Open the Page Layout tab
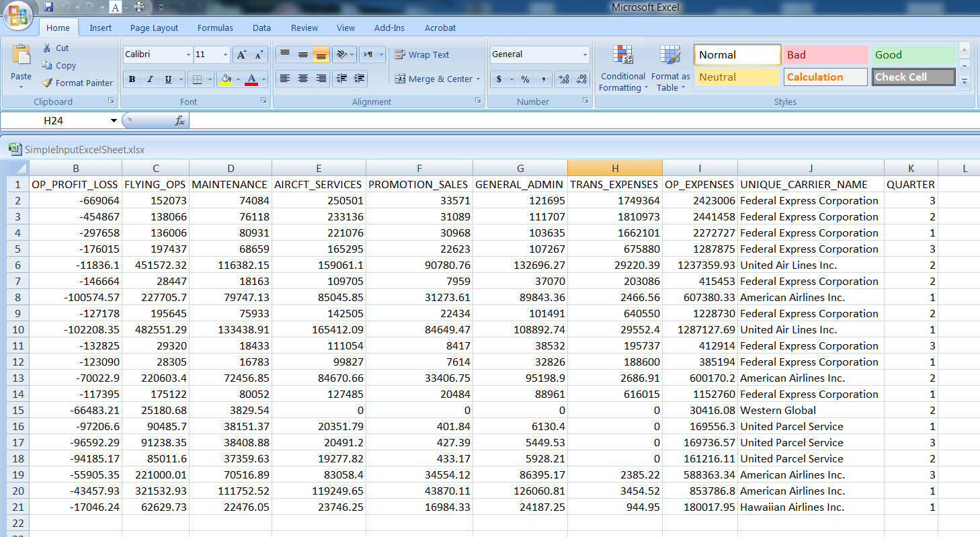Screen dimensions: 980x537 (154, 28)
